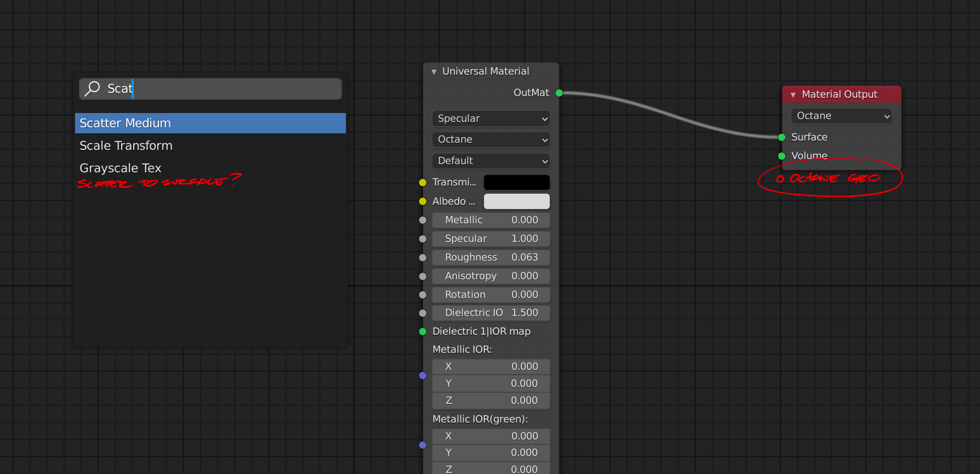Click the Universal Material node title

486,71
